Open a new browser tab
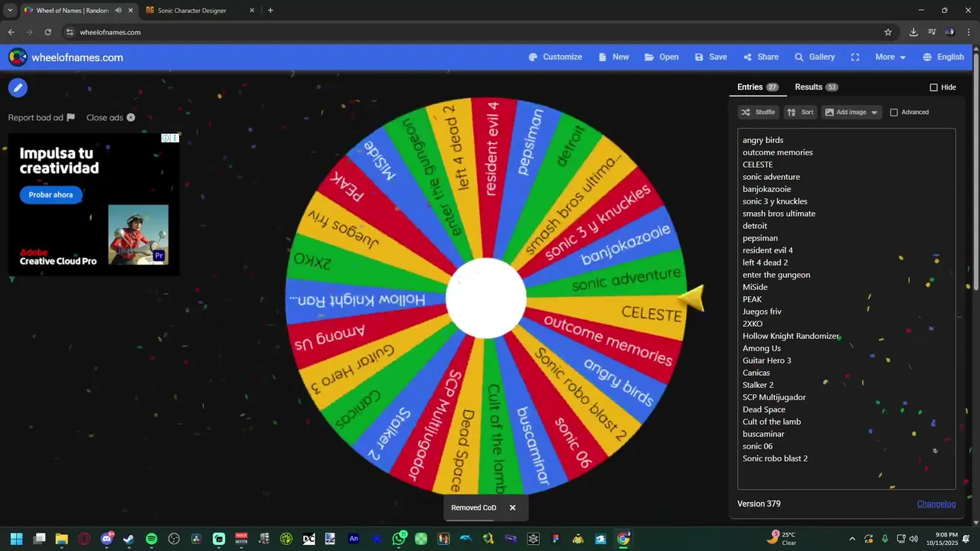 [x=270, y=11]
